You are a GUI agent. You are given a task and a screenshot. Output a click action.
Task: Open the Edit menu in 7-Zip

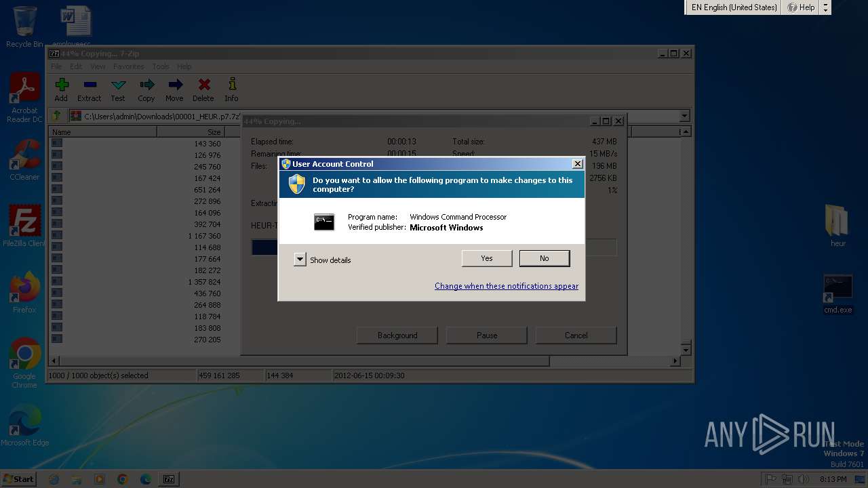tap(76, 66)
